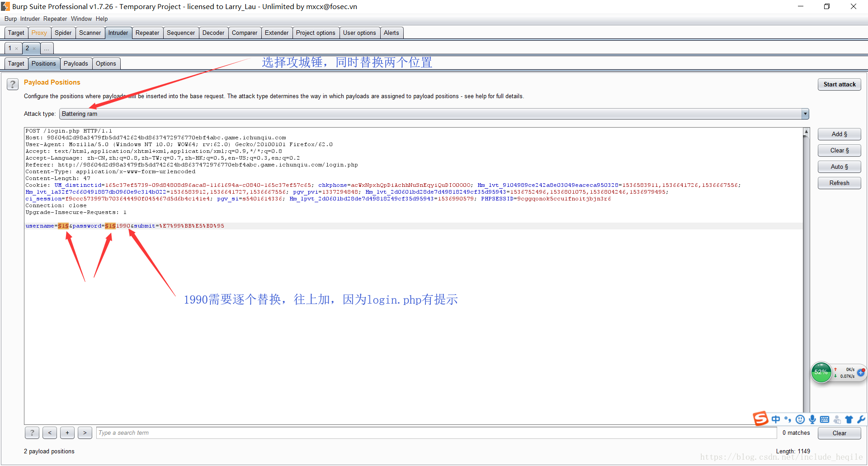The width and height of the screenshot is (868, 466).
Task: Toggle punctuation mode in Sogou toolbar
Action: (788, 419)
